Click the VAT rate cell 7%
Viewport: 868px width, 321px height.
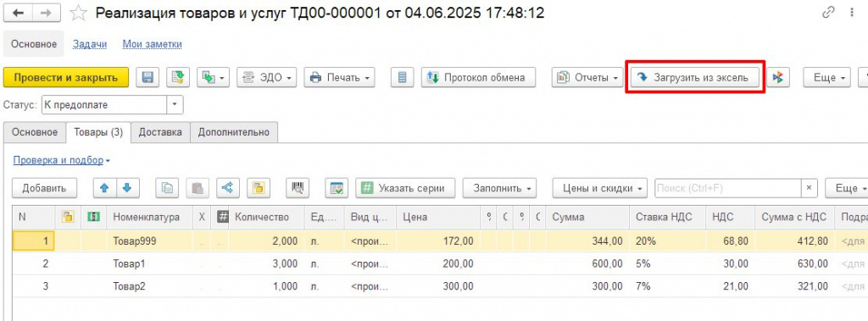pos(668,286)
